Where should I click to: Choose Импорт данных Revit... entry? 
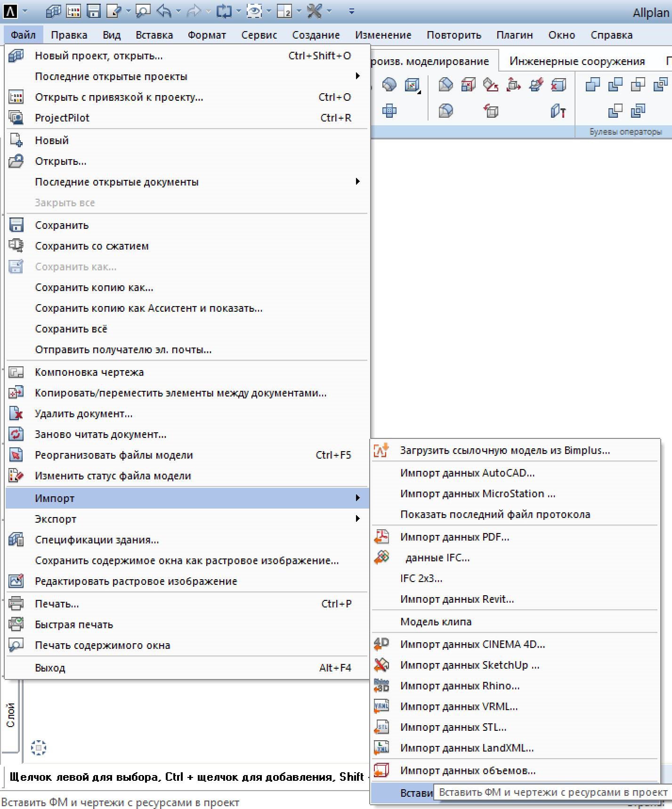tap(515, 599)
